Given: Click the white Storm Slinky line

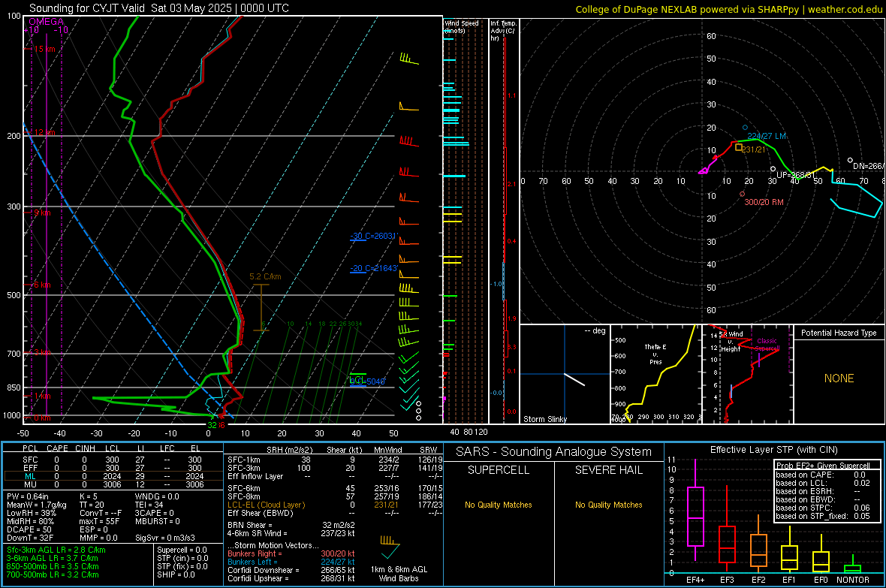Looking at the screenshot, I should 574,379.
